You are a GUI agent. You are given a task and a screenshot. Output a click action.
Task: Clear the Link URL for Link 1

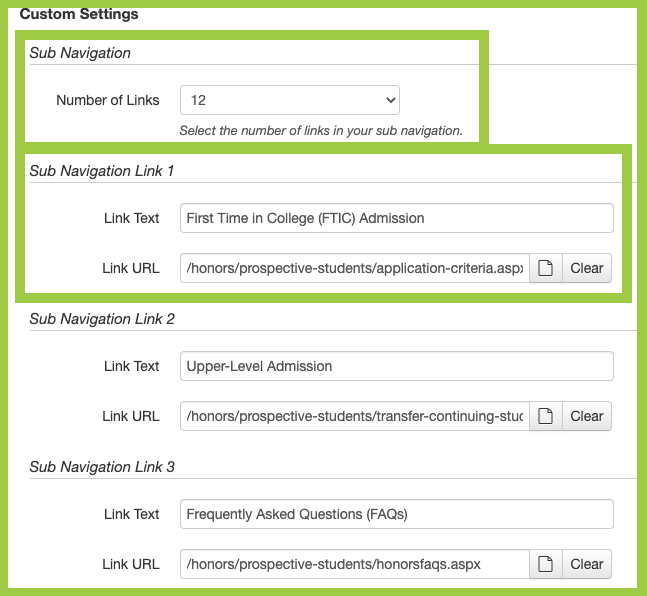(587, 268)
